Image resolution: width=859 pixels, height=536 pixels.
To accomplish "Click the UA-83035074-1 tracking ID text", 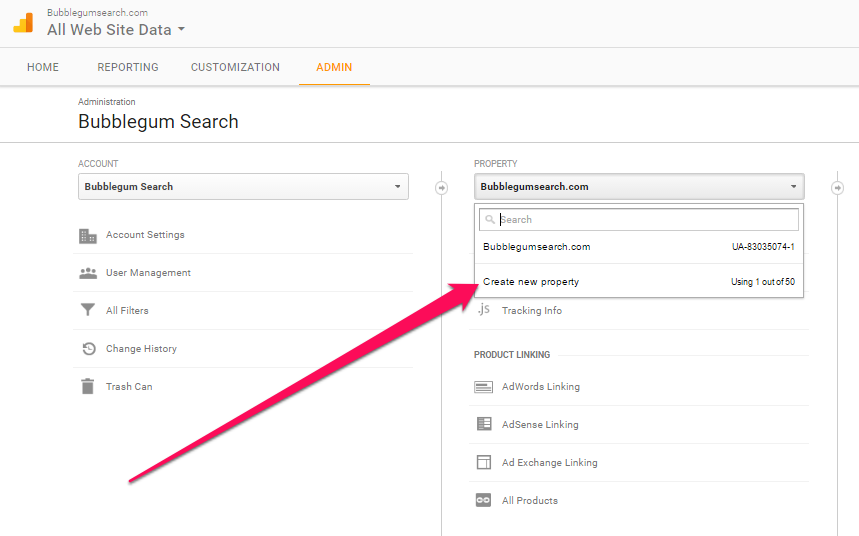I will click(763, 247).
